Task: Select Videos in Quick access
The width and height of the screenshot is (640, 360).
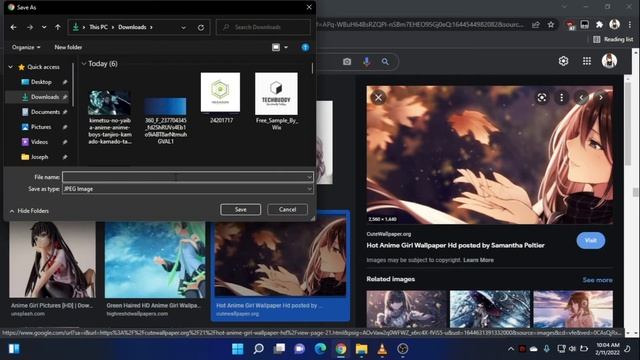Action: (40, 142)
